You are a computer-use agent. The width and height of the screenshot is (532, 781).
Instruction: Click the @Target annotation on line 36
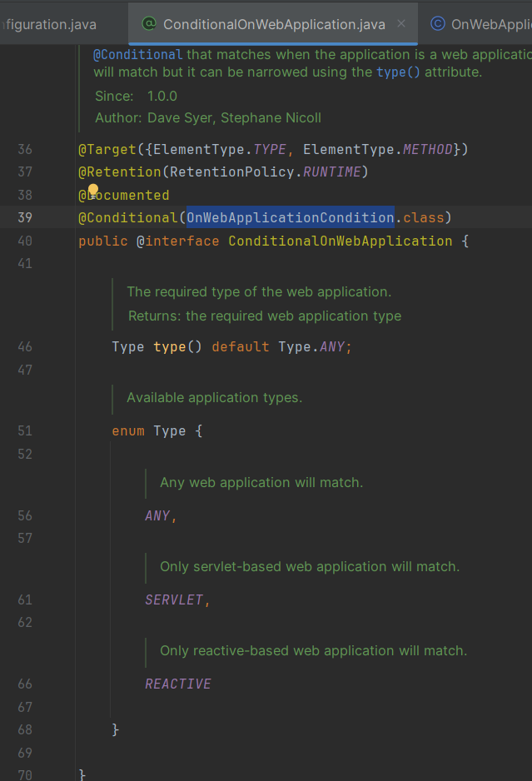click(x=107, y=150)
